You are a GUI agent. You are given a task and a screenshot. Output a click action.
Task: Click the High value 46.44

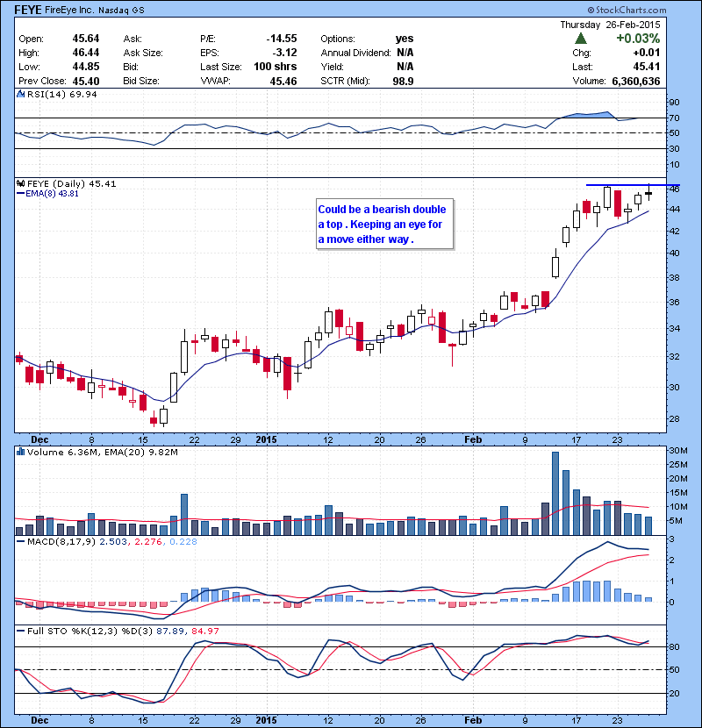coord(86,53)
